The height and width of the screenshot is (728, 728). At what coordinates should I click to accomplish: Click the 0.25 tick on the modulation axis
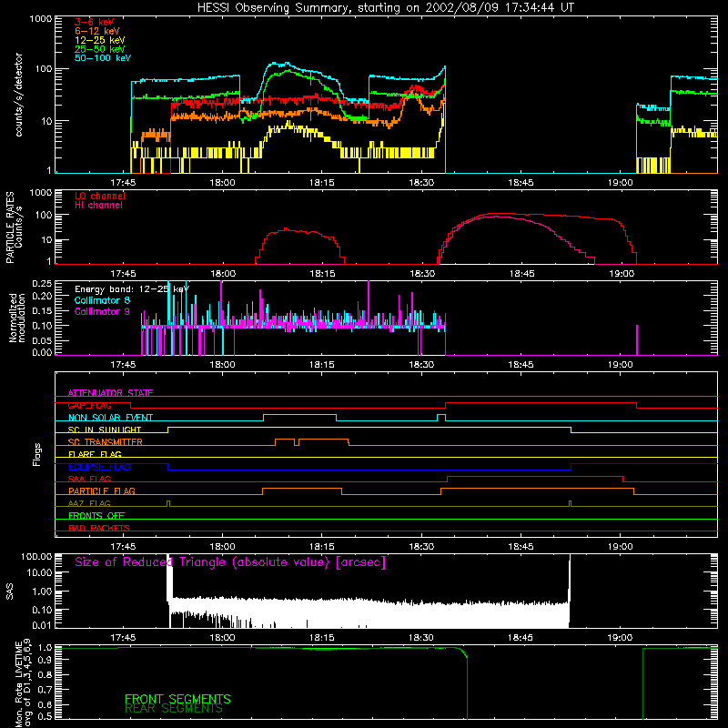click(x=42, y=284)
